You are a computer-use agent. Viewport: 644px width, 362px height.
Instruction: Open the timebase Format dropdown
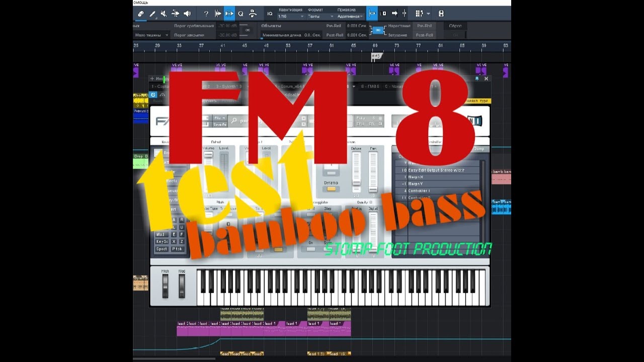[x=320, y=16]
